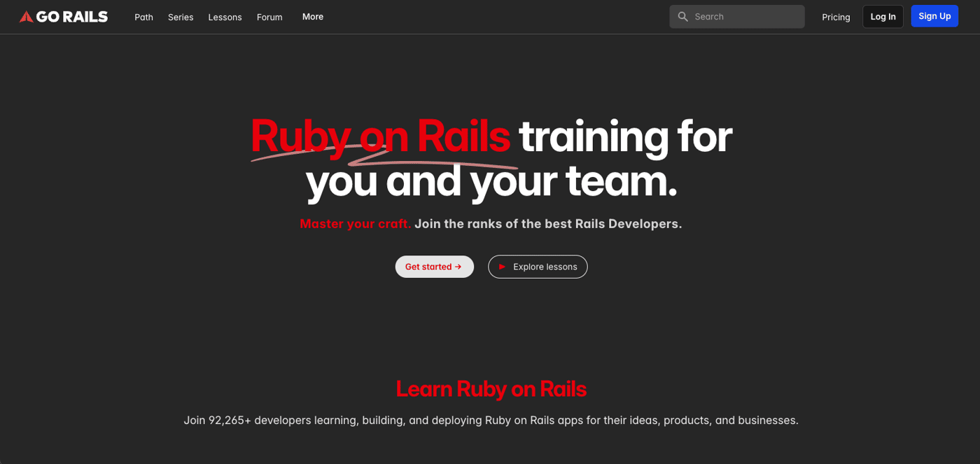Visit the Forum page

point(269,17)
